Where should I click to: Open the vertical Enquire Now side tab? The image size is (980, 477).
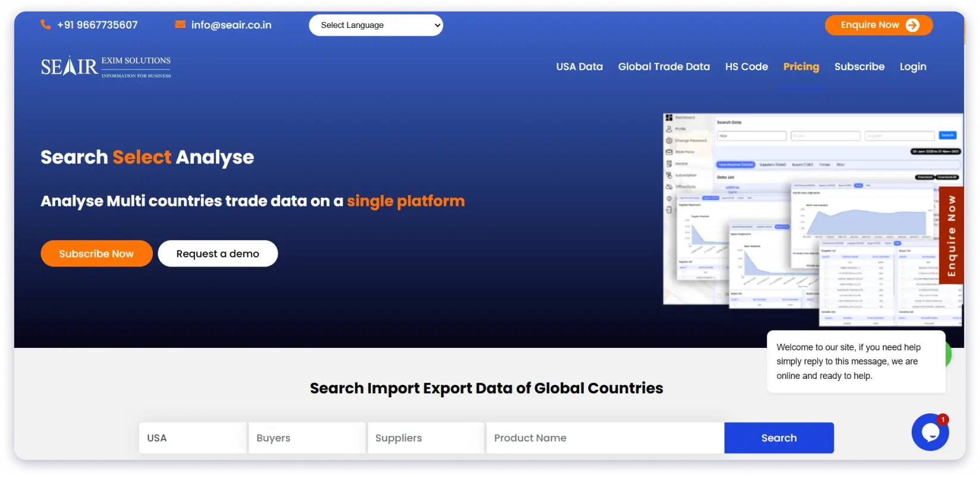[x=951, y=236]
